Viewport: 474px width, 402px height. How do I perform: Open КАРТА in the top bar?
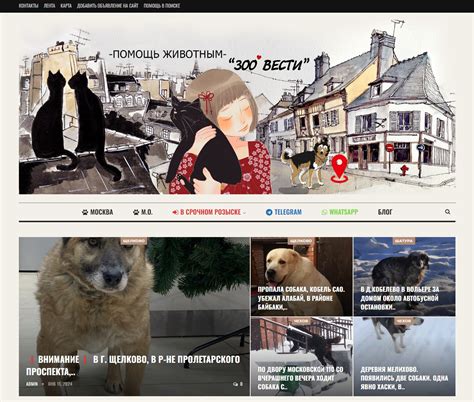click(x=66, y=6)
